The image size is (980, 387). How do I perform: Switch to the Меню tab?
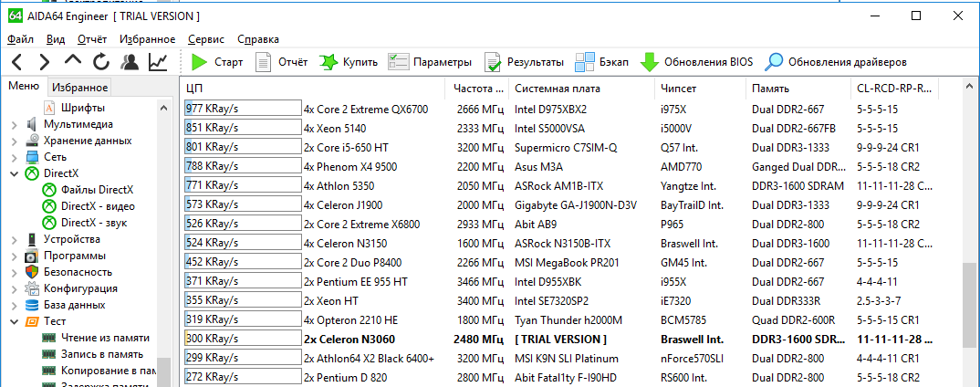pyautogui.click(x=24, y=87)
